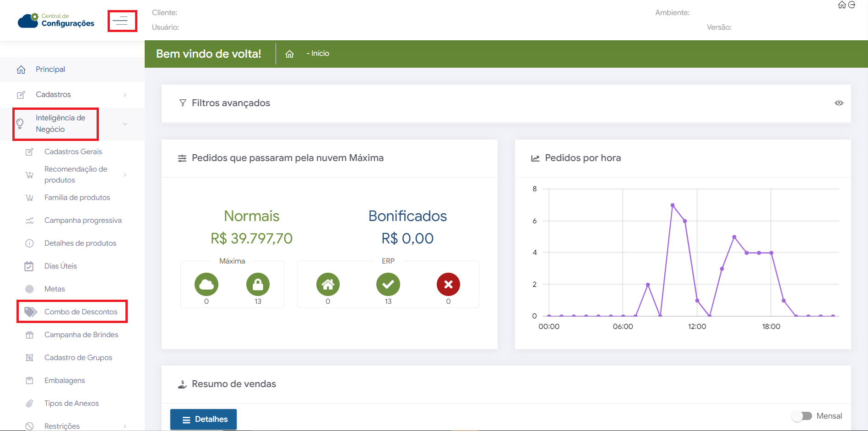Expand the Restrições submenu
Screen dimensions: 868x431
[x=125, y=426]
